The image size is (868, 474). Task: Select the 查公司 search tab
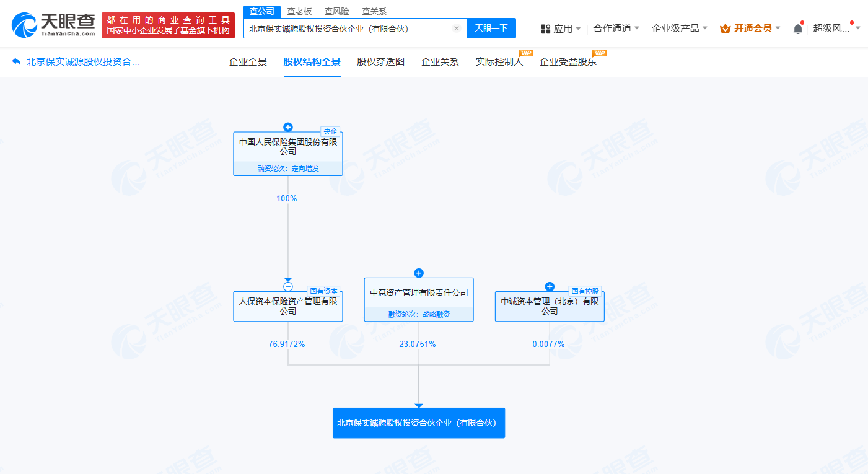click(262, 12)
